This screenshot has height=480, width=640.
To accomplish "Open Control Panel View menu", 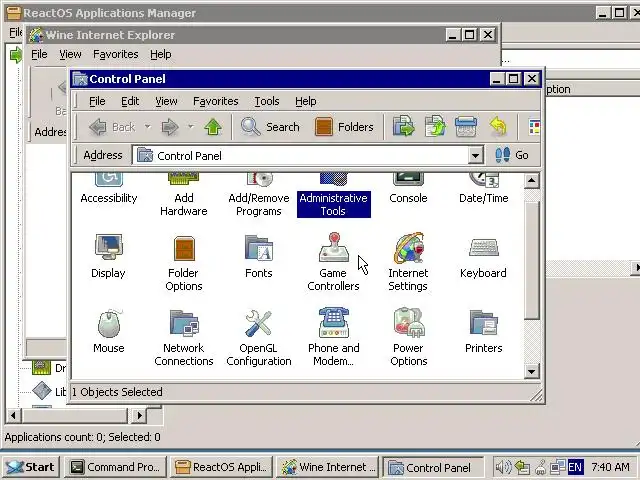I will pyautogui.click(x=166, y=101).
